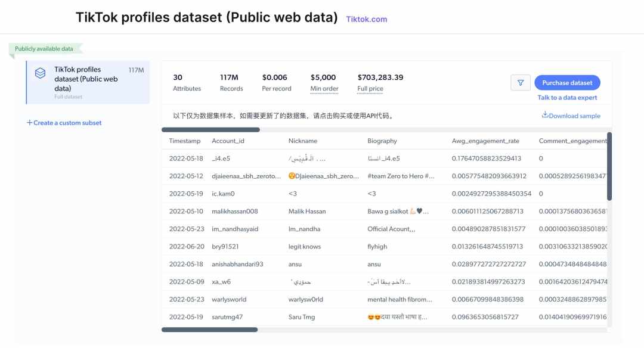The image size is (644, 348).
Task: Click the Full price label
Action: (x=370, y=89)
